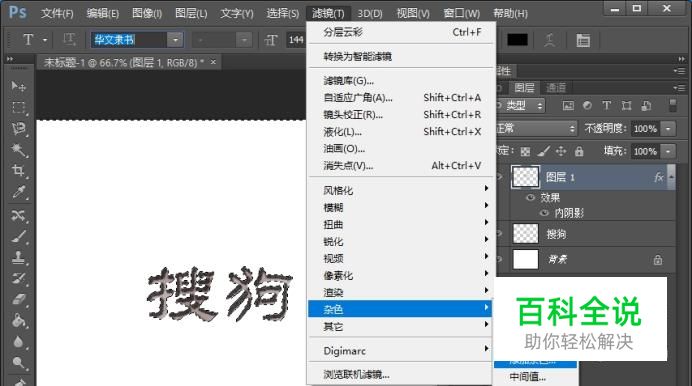Image resolution: width=692 pixels, height=386 pixels.
Task: Select the History Brush tool
Action: click(18, 278)
